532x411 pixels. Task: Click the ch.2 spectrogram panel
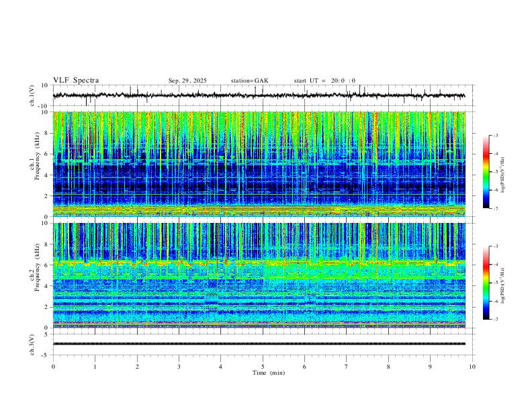point(259,275)
